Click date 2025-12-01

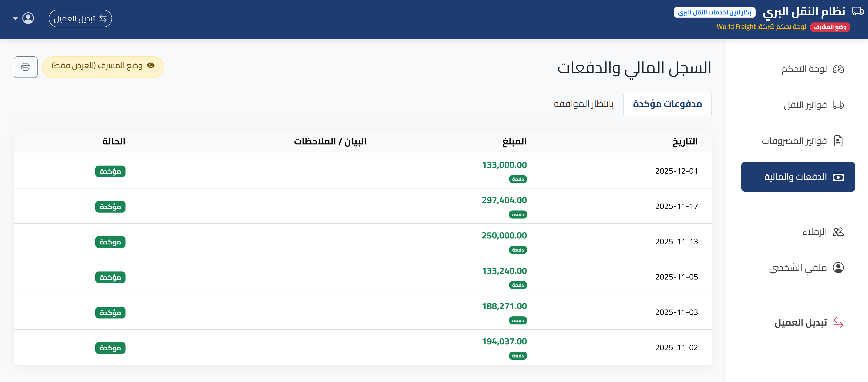[676, 171]
